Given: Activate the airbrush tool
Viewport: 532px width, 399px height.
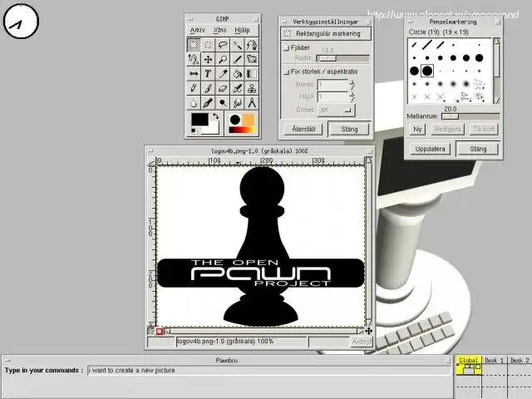Looking at the screenshot, I should (237, 88).
